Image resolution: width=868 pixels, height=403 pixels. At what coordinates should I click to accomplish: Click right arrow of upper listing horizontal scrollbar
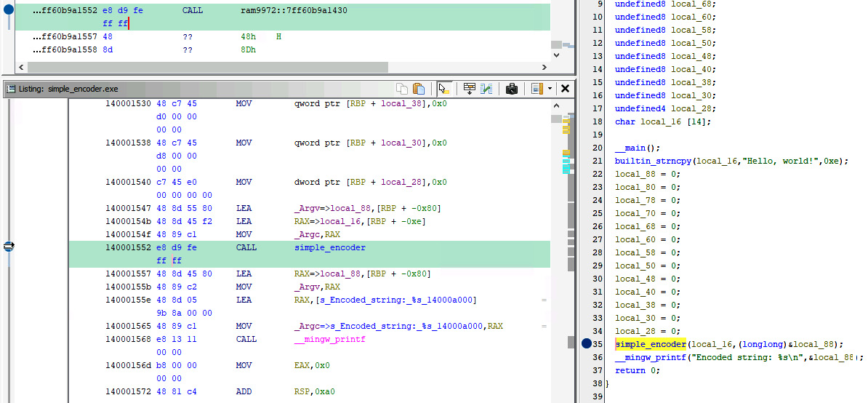544,67
